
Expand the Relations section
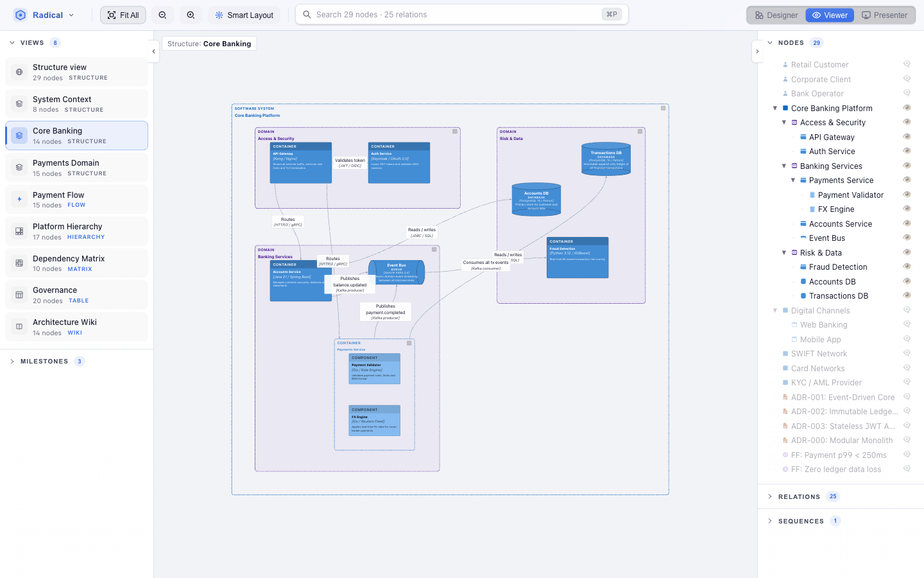tap(770, 496)
